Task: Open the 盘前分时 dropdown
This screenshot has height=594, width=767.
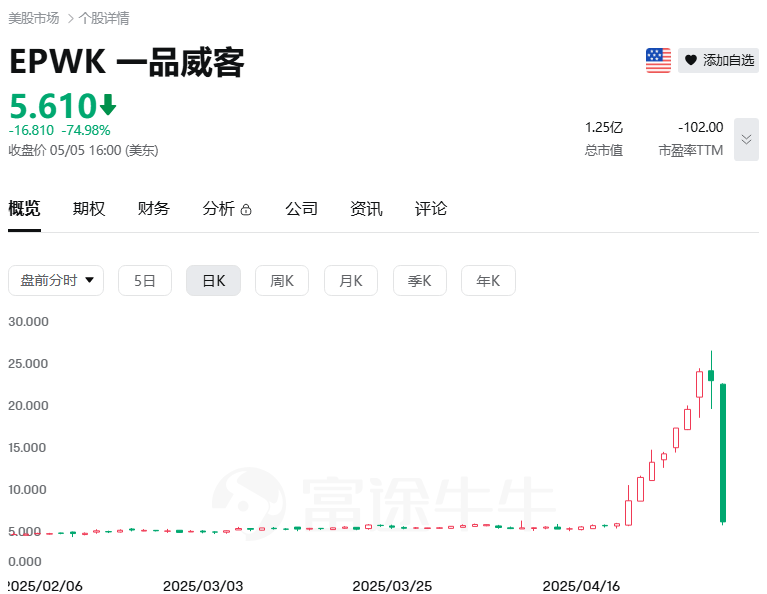Action: click(56, 280)
